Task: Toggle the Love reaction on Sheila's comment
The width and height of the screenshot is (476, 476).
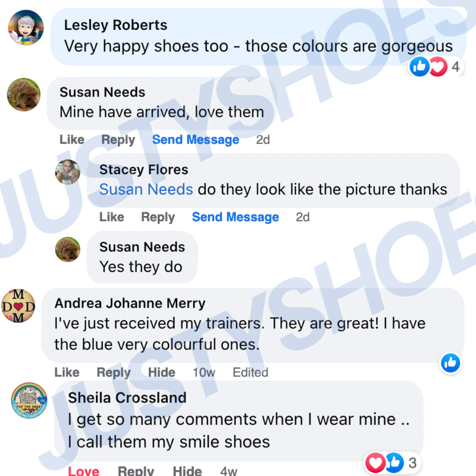Action: click(83, 471)
